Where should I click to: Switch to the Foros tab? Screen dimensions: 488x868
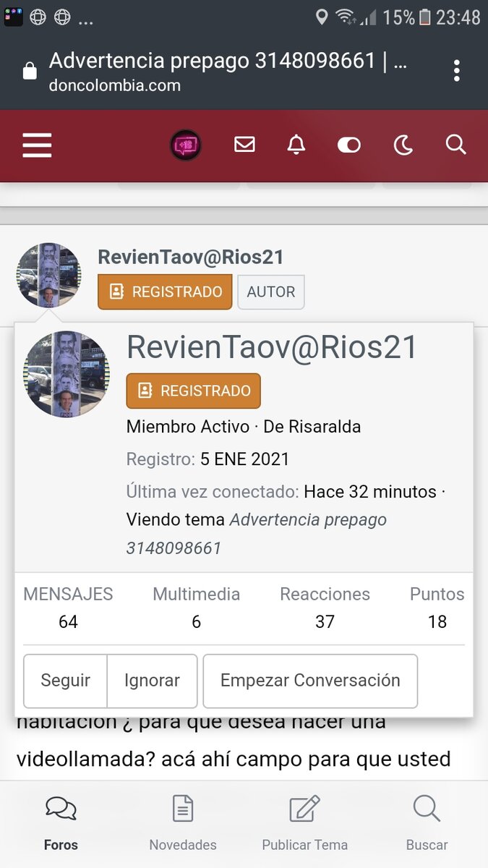coord(61,823)
